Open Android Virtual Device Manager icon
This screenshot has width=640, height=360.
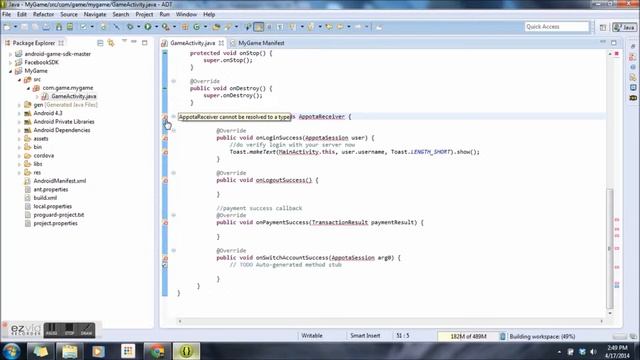(x=70, y=27)
